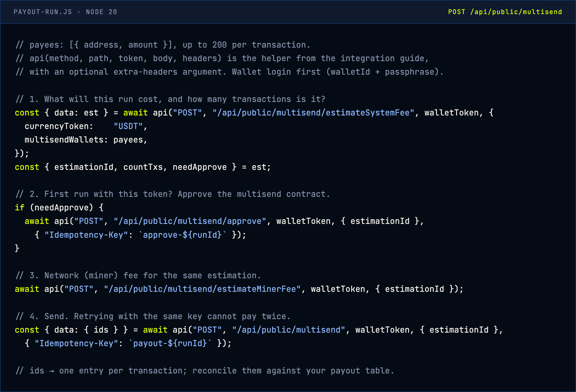Click the if (needApprove) line
Screen dimensions: 576x392
tap(59, 208)
